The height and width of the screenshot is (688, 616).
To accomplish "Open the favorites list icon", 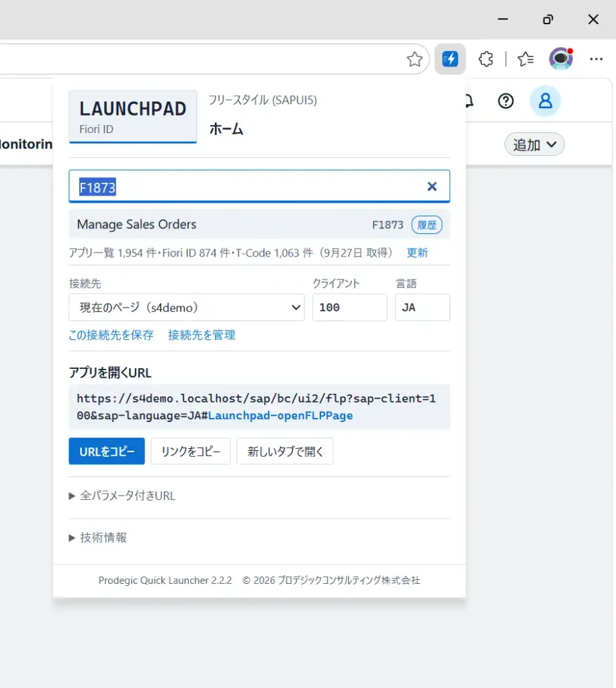I will tap(525, 59).
